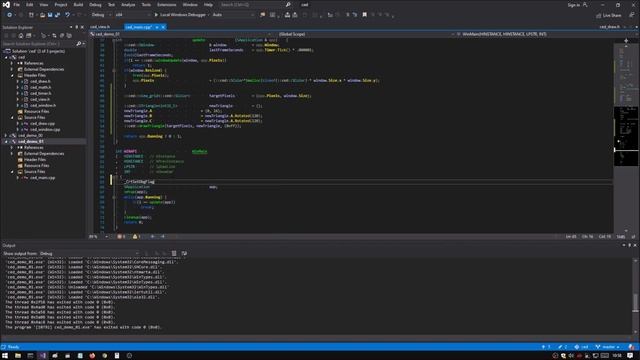This screenshot has width=640, height=360.
Task: Click the Open File toolbar icon
Action: click(42, 15)
